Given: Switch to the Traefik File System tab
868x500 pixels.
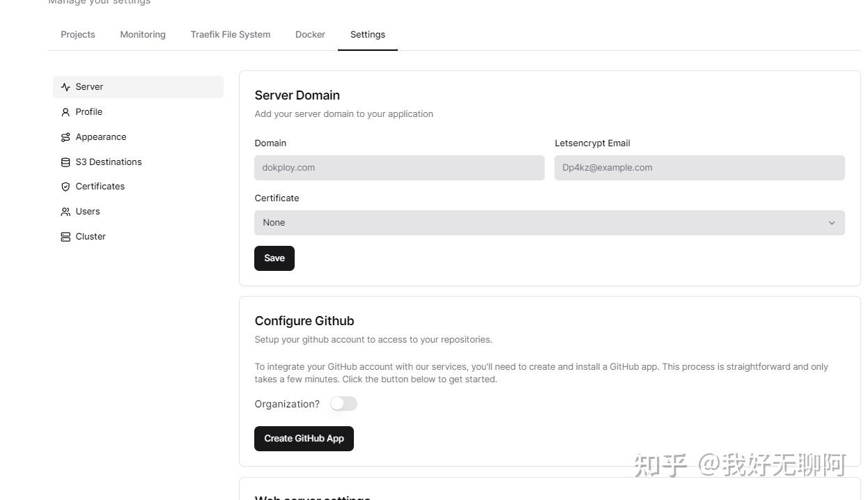Looking at the screenshot, I should [230, 34].
